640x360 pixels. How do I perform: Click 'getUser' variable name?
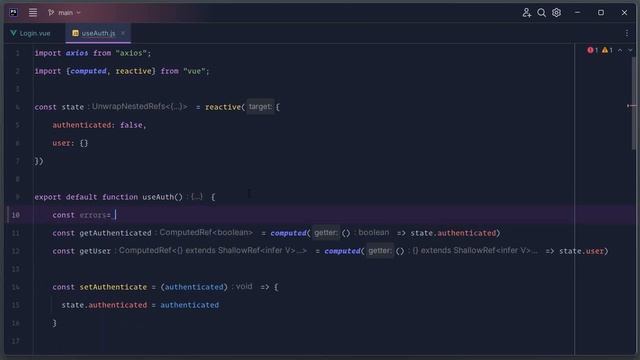pyautogui.click(x=95, y=251)
